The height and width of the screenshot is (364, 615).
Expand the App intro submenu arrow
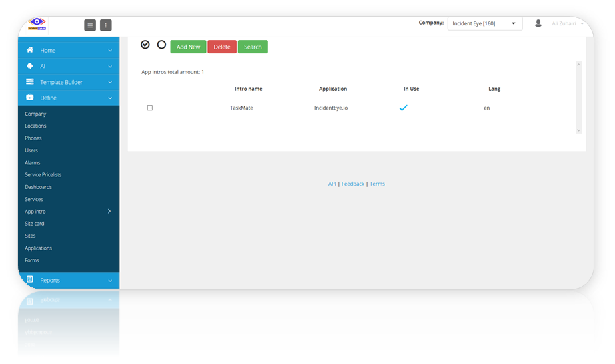point(109,212)
